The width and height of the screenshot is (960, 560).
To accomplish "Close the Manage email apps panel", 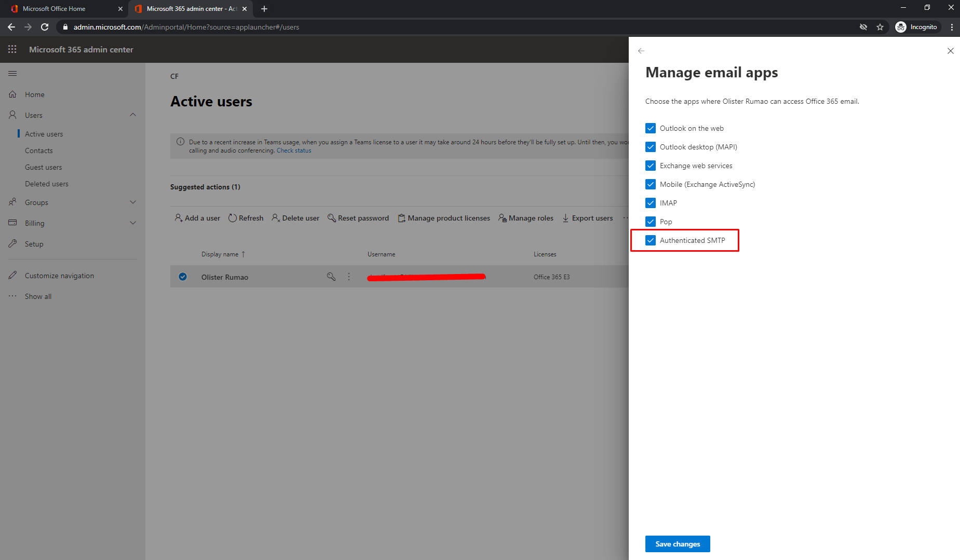I will click(951, 51).
